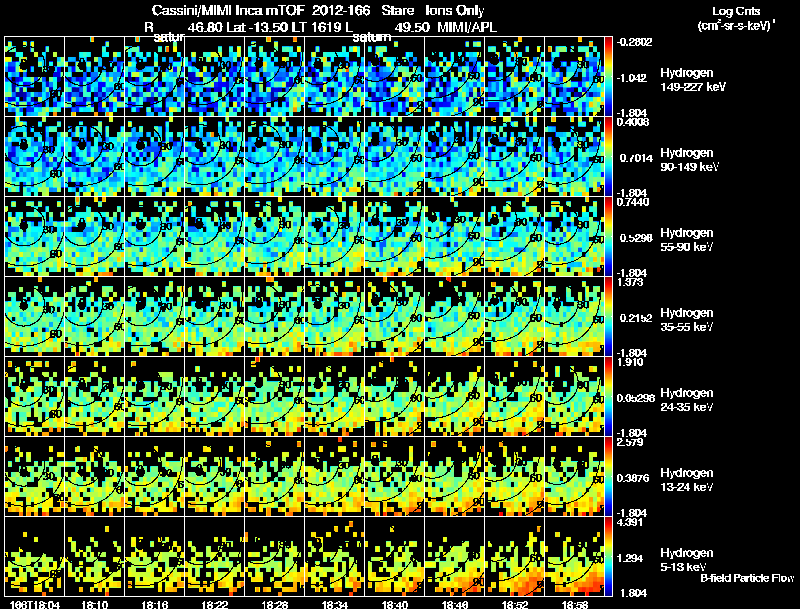Click the B-field Particle Flow label
The width and height of the screenshot is (800, 609).
point(747,578)
